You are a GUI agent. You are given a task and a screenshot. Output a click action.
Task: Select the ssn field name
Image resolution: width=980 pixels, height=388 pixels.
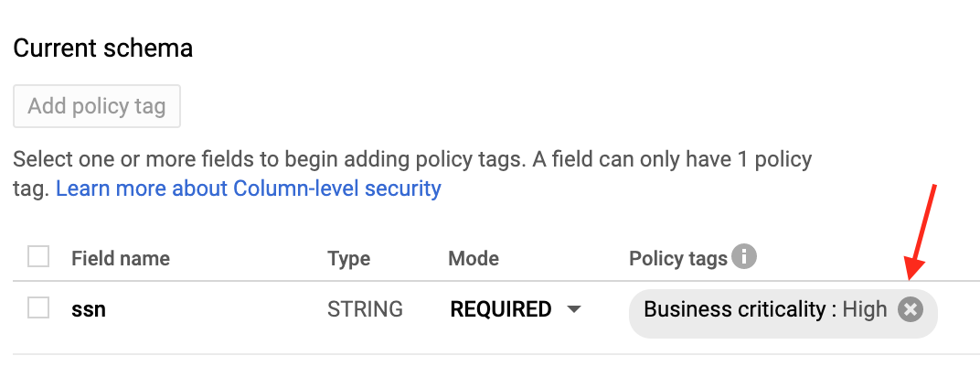pyautogui.click(x=89, y=309)
